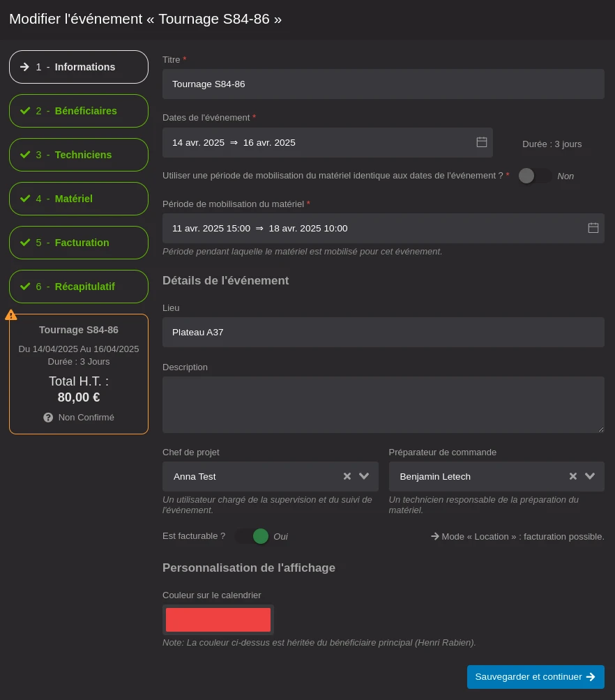Go to step 3 Techniciens

coord(79,155)
